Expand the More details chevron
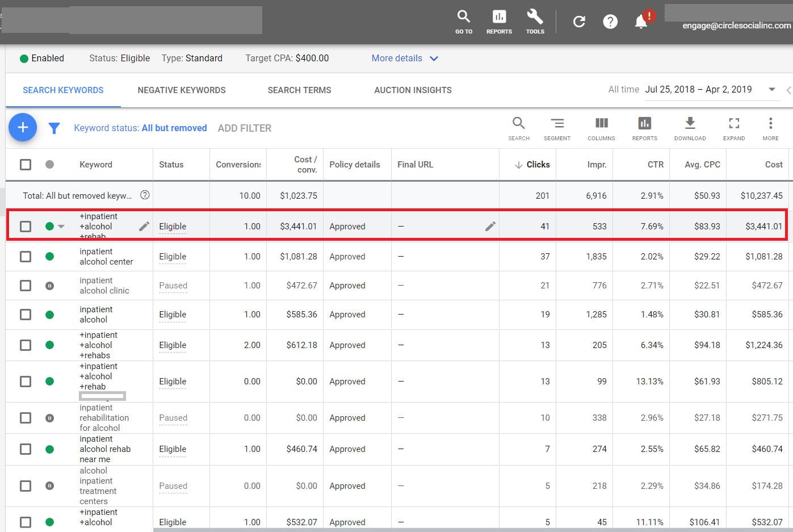 click(x=434, y=58)
